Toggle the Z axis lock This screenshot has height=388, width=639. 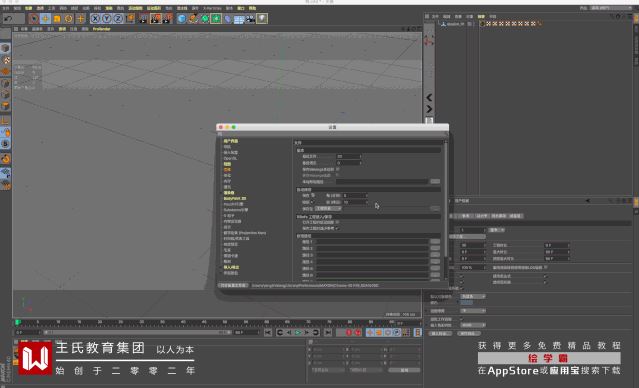[118, 19]
